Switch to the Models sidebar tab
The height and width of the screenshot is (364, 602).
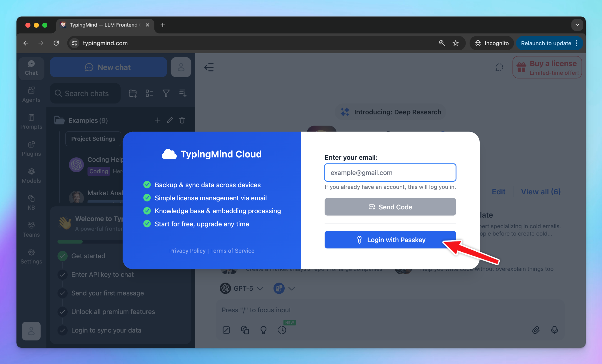(x=31, y=176)
